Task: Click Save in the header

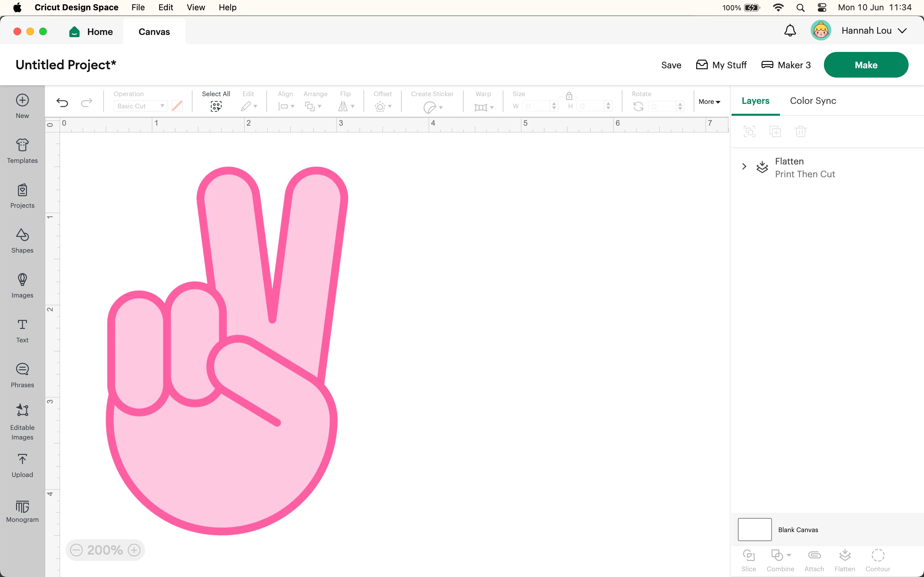Action: pyautogui.click(x=671, y=65)
